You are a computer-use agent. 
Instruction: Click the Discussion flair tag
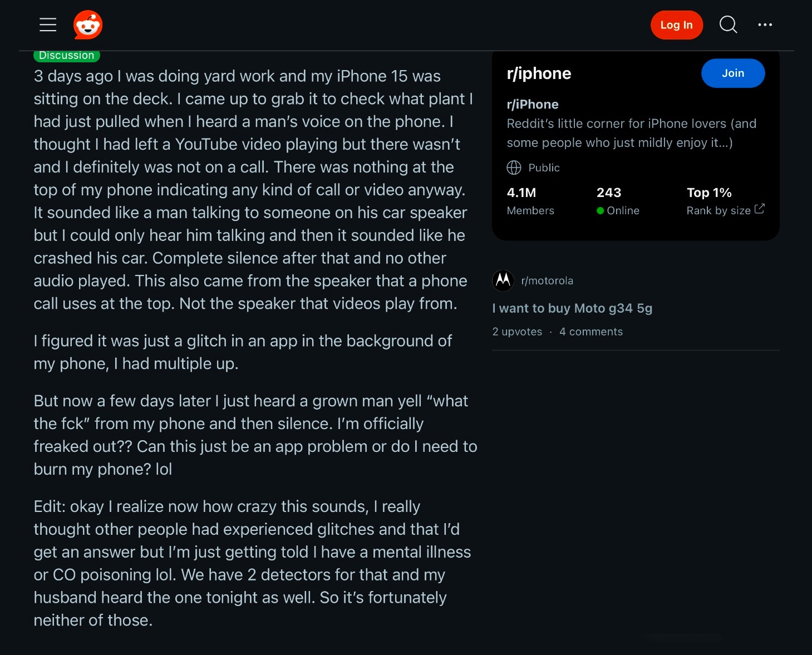click(x=67, y=56)
